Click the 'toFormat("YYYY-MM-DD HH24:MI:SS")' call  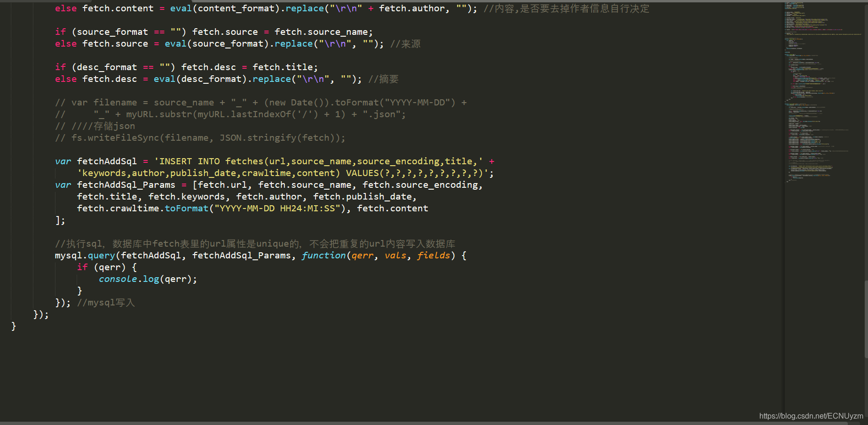255,208
